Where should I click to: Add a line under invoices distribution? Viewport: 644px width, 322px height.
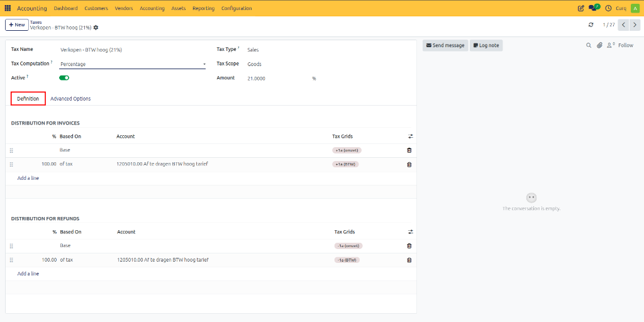click(28, 178)
